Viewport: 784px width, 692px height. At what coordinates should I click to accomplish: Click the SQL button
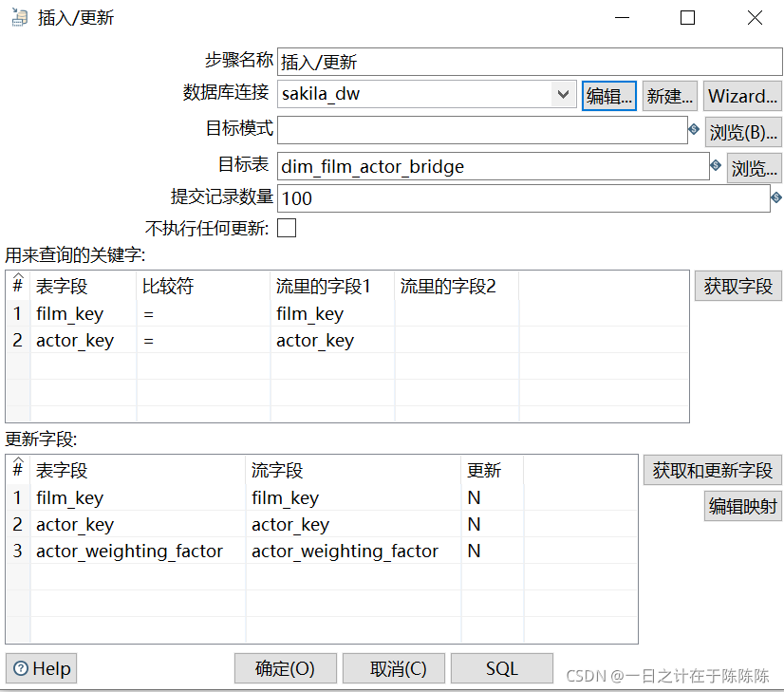pos(501,668)
